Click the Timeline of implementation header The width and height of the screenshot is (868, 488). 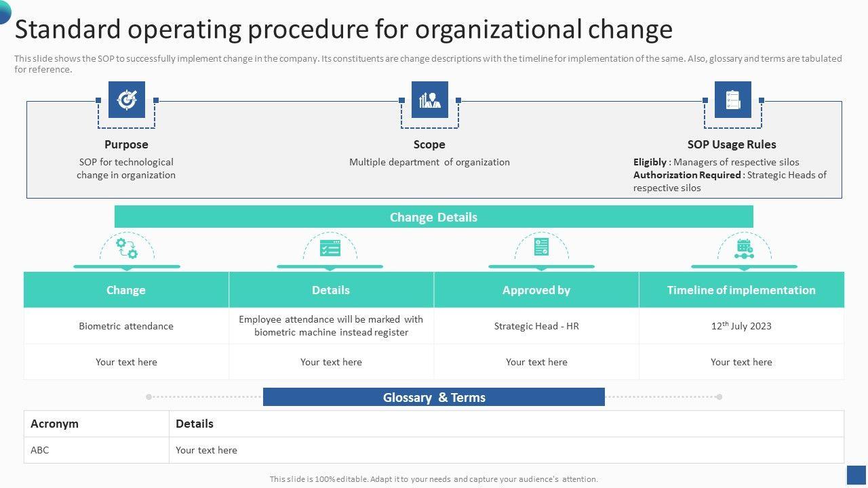tap(741, 290)
